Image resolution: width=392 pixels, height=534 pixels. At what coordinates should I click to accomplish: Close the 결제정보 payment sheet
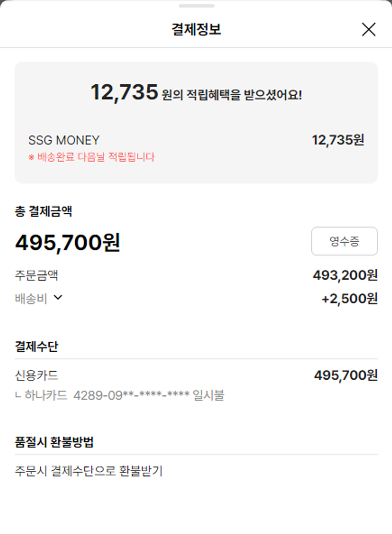pos(368,30)
